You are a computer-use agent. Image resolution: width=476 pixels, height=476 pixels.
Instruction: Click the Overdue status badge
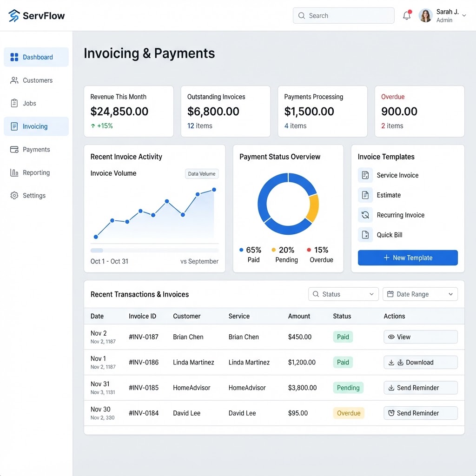(349, 413)
